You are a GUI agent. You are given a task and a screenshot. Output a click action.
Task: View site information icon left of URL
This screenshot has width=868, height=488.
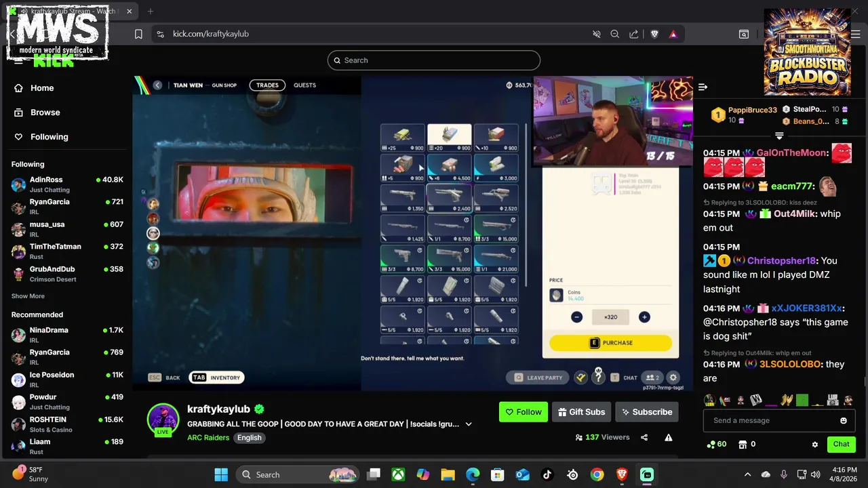tap(159, 34)
